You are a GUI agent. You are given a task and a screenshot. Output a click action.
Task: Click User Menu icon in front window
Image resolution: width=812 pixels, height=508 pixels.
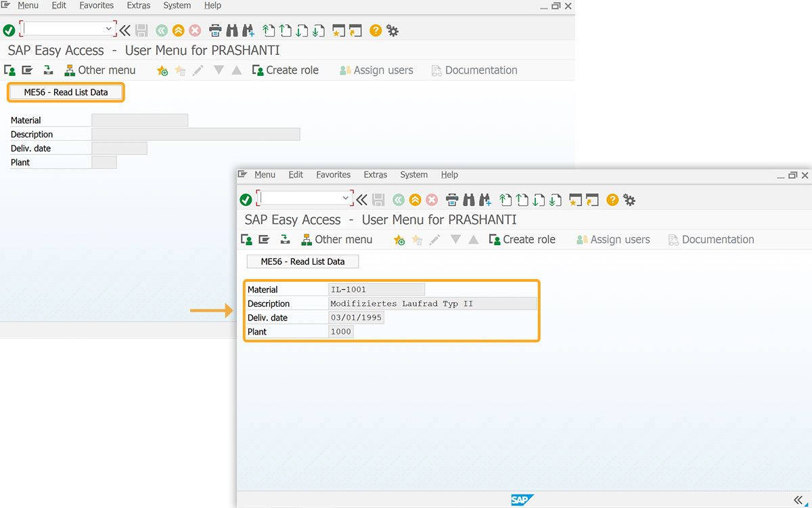pos(247,240)
